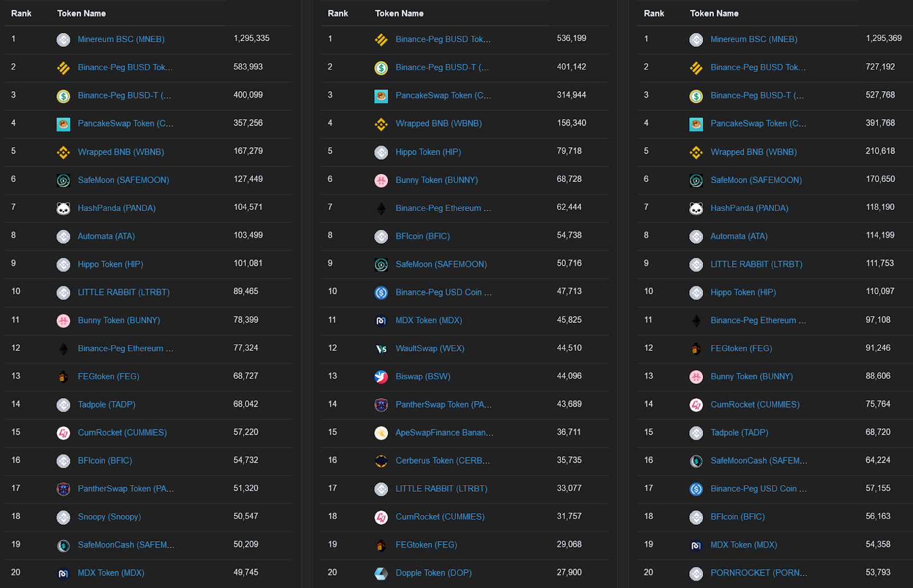Click the Snoopy token placeholder icon
The width and height of the screenshot is (913, 588).
63,517
